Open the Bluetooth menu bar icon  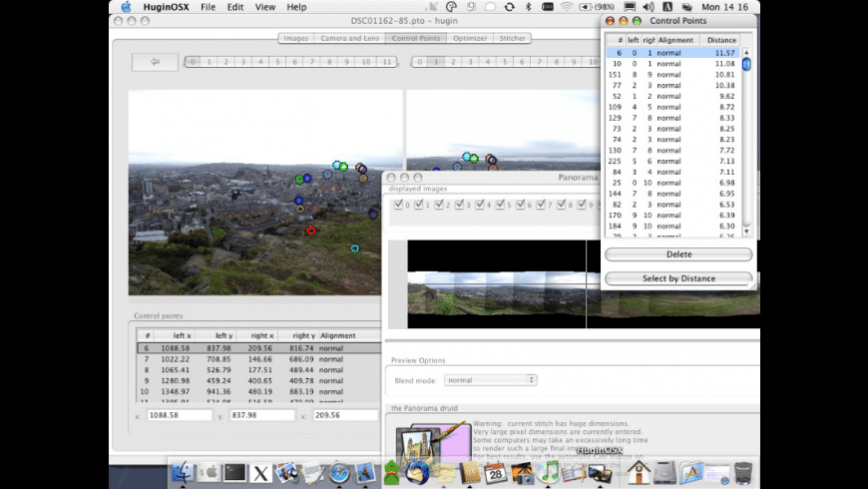pyautogui.click(x=527, y=7)
